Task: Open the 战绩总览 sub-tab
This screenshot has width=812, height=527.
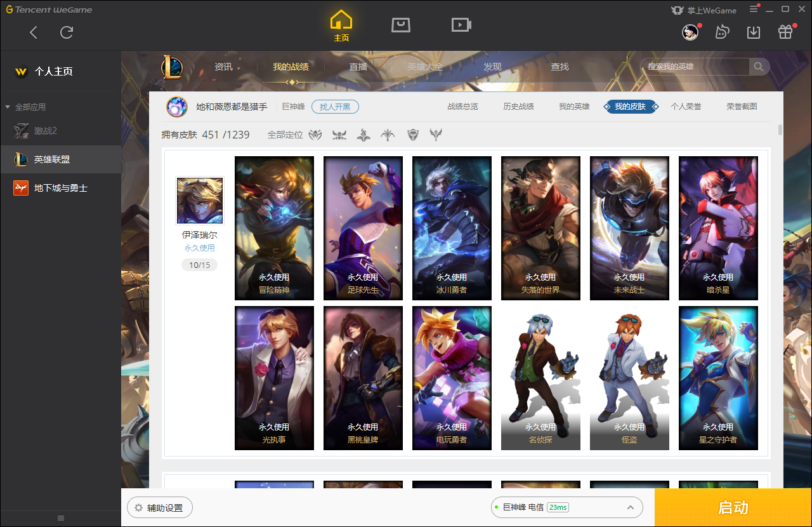Action: pos(463,107)
